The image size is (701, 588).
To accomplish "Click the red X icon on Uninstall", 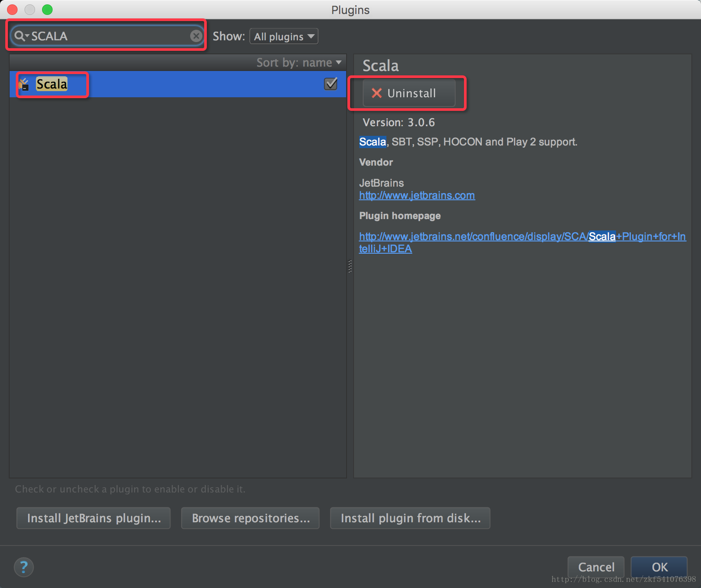I will 377,93.
